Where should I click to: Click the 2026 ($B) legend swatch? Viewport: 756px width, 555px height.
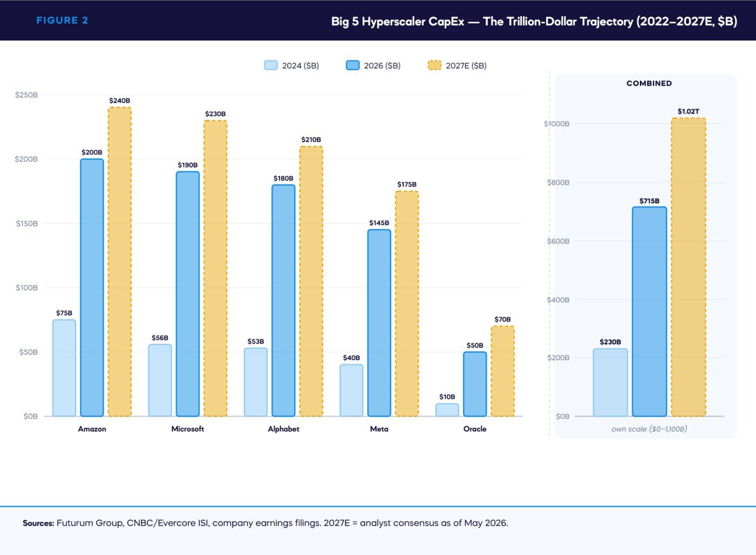point(353,65)
